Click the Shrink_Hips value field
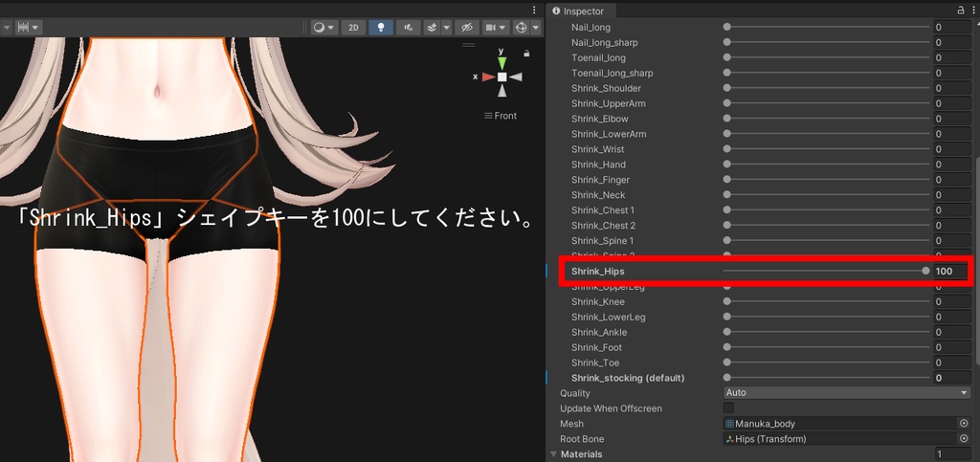Screen dimensions: 980x462 pyautogui.click(x=951, y=271)
